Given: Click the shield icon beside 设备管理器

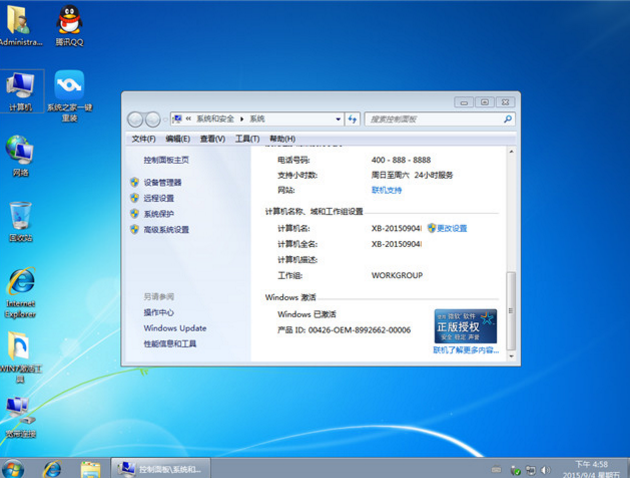Looking at the screenshot, I should 135,182.
